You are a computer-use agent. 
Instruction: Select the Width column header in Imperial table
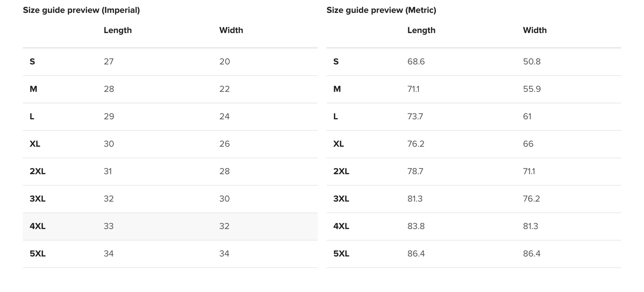[231, 30]
